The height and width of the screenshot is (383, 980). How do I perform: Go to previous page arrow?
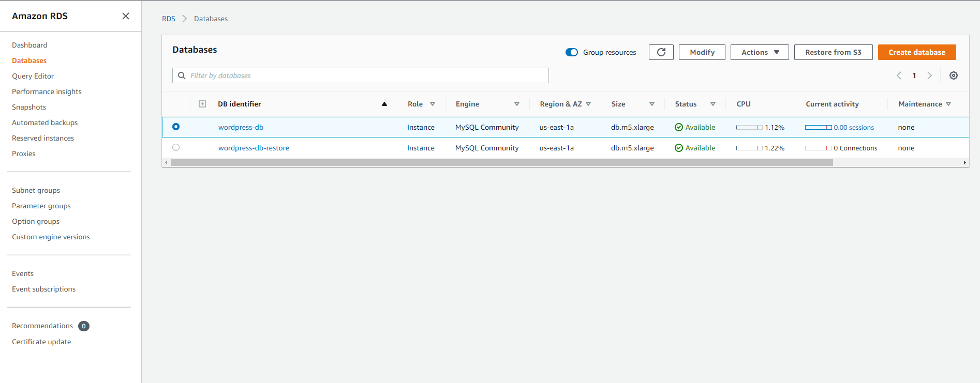tap(899, 75)
